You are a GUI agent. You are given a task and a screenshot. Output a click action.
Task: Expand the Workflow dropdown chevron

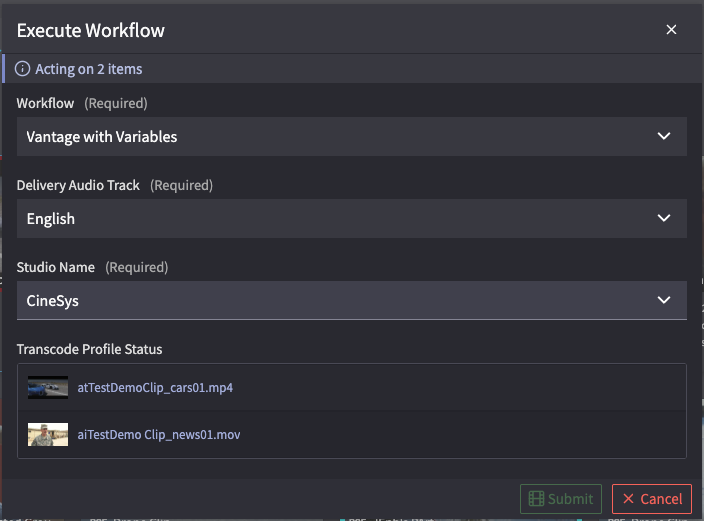coord(664,136)
